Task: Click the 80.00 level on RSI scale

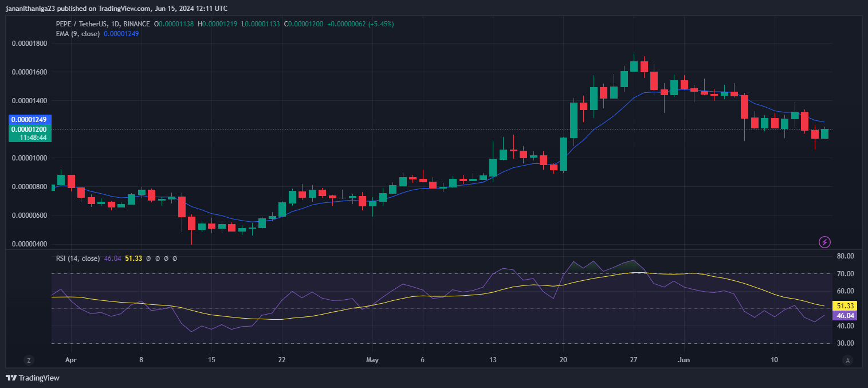Action: click(846, 256)
